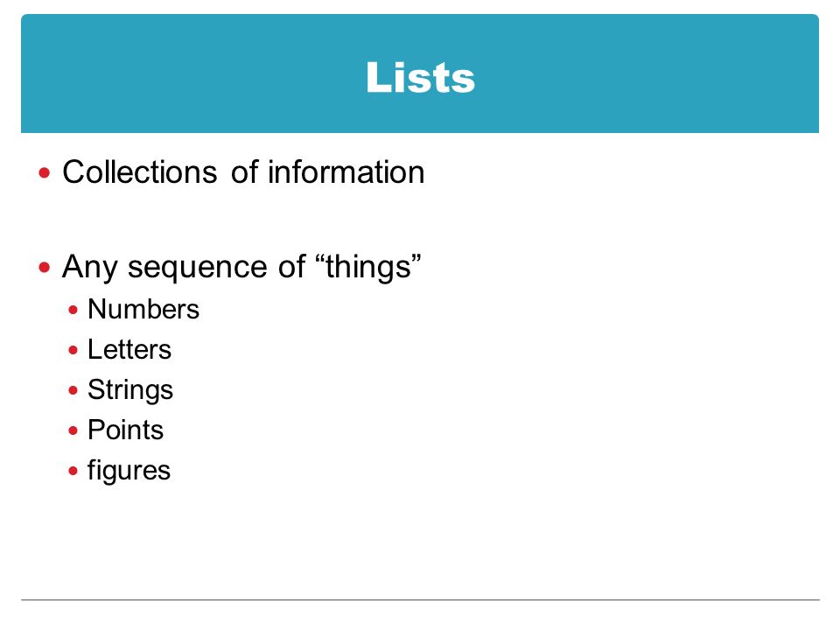Click the red bullet beside Collections
Viewport: 840px width, 630px height.
click(45, 173)
